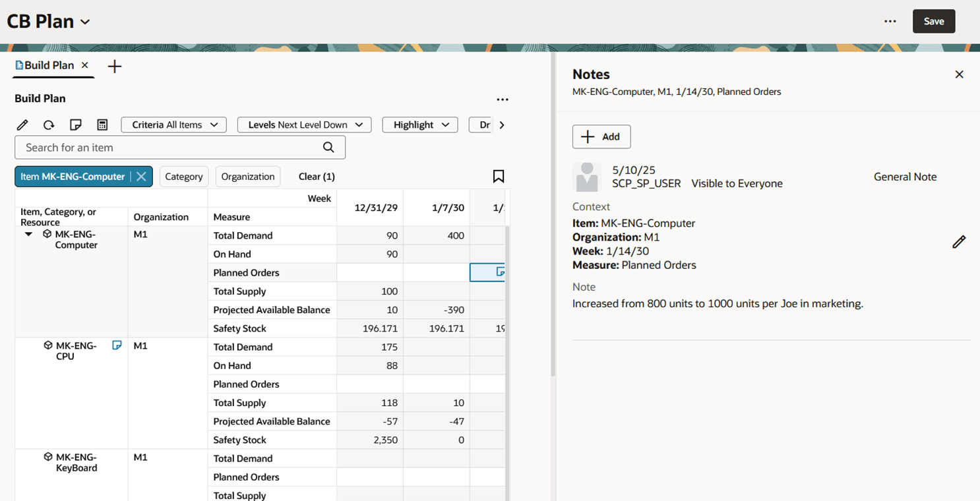
Task: Click the 10 Total Supply cell for 1/7/30
Action: click(x=437, y=403)
